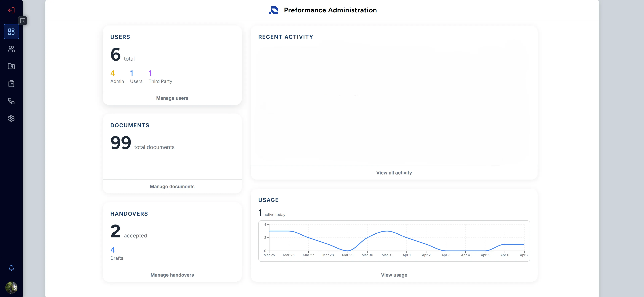644x297 pixels.
Task: Click the View all activity button
Action: click(x=394, y=173)
